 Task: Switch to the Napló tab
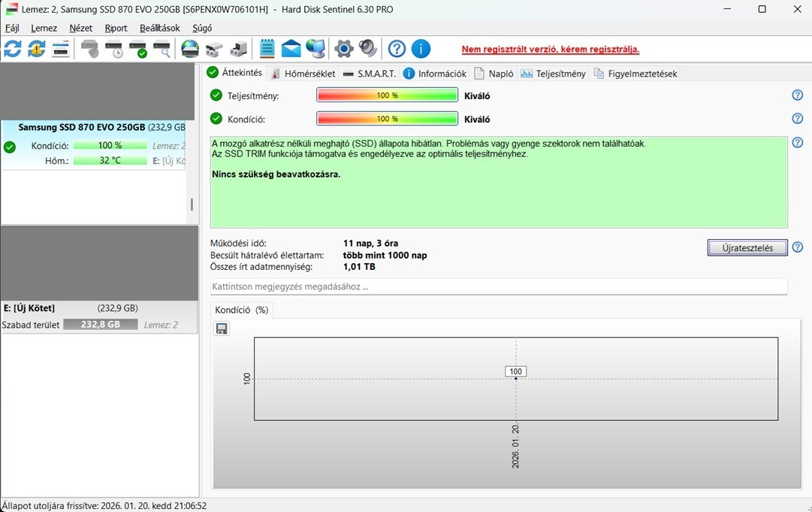click(x=494, y=74)
